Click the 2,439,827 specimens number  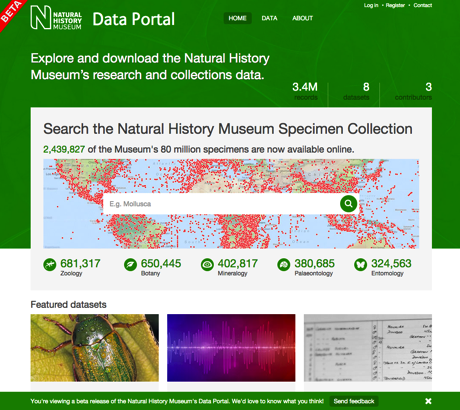(64, 149)
